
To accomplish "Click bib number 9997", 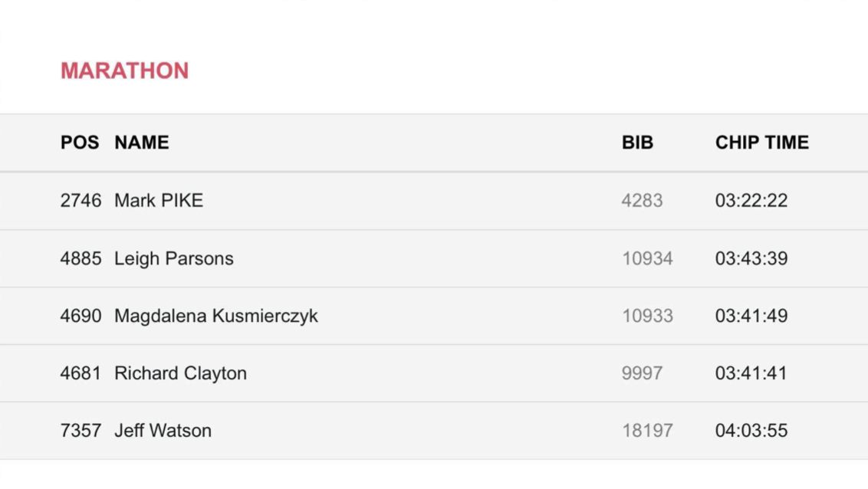I will 642,373.
